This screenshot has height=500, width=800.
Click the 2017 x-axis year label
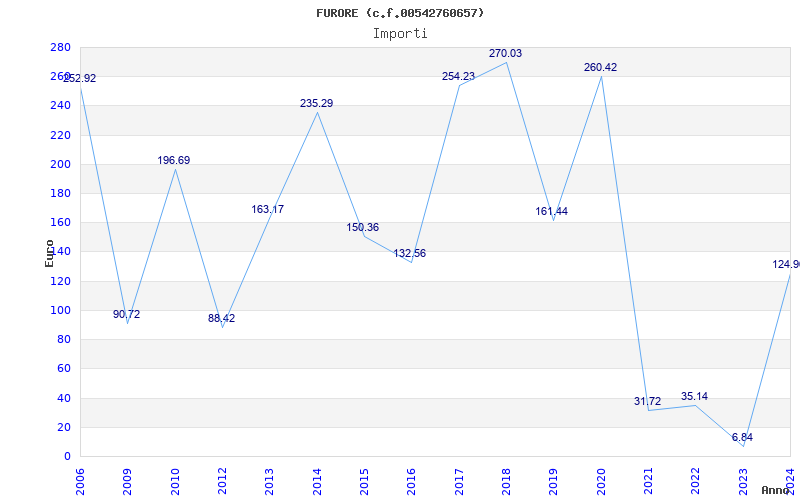459,482
